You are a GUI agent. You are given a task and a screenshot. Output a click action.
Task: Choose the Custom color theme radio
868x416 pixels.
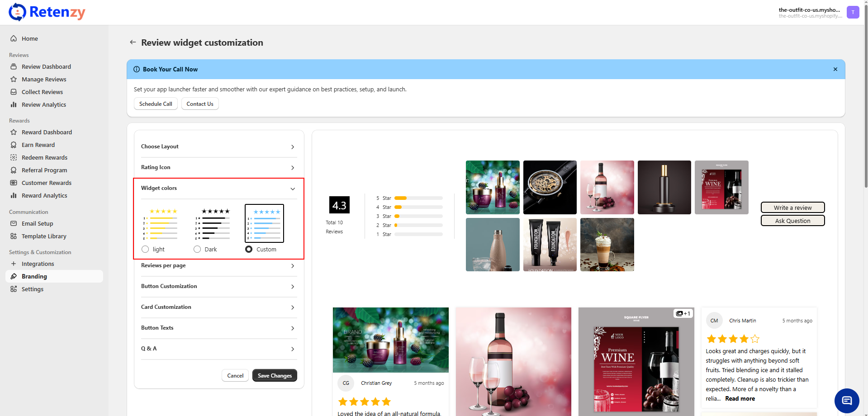pos(249,249)
